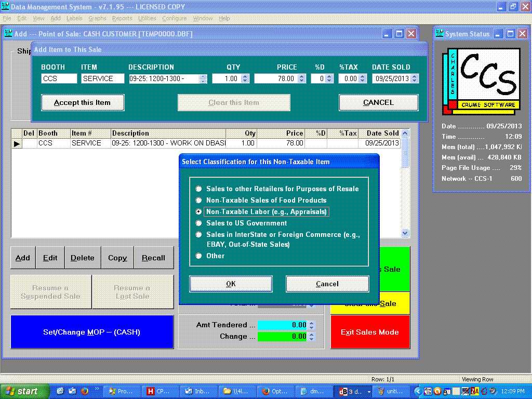Launch Firefox from the quick launch bar
The height and width of the screenshot is (399, 532).
click(x=84, y=391)
